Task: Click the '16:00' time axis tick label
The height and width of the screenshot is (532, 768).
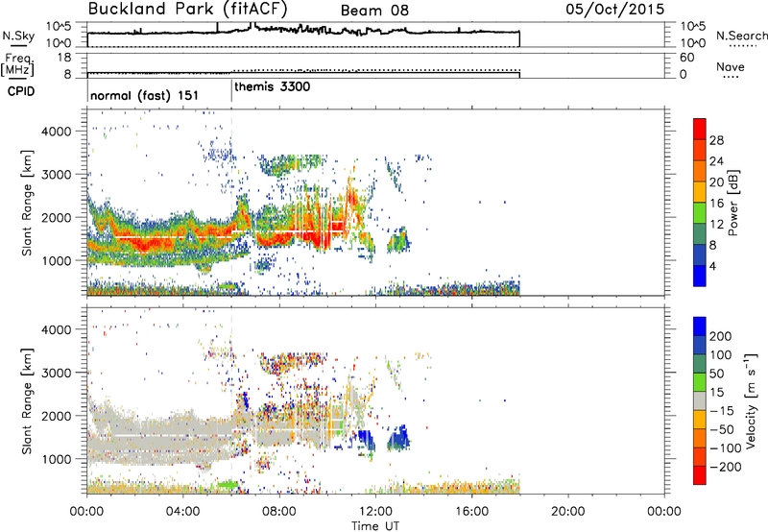Action: coord(471,512)
